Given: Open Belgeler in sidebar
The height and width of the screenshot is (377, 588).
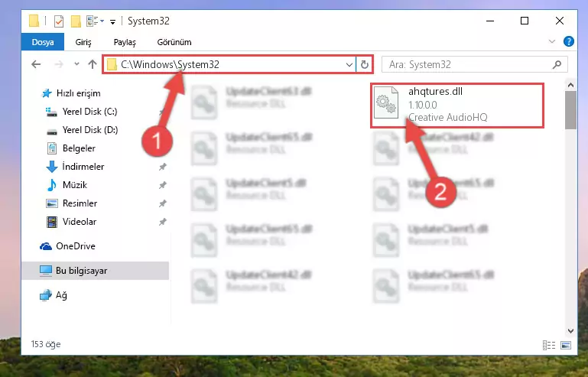Looking at the screenshot, I should (79, 148).
